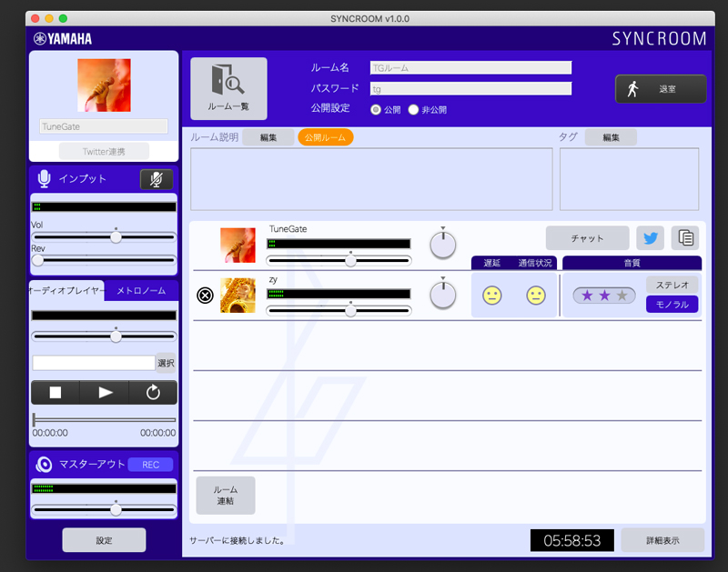Click TuneGate's avatar in member list
This screenshot has height=572, width=728.
238,245
